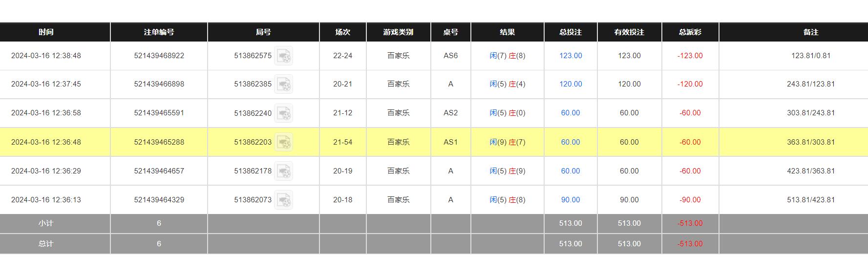Screen dimensions: 868x279
Task: Click result 闲(7) 庄(8) in first row
Action: coord(507,56)
